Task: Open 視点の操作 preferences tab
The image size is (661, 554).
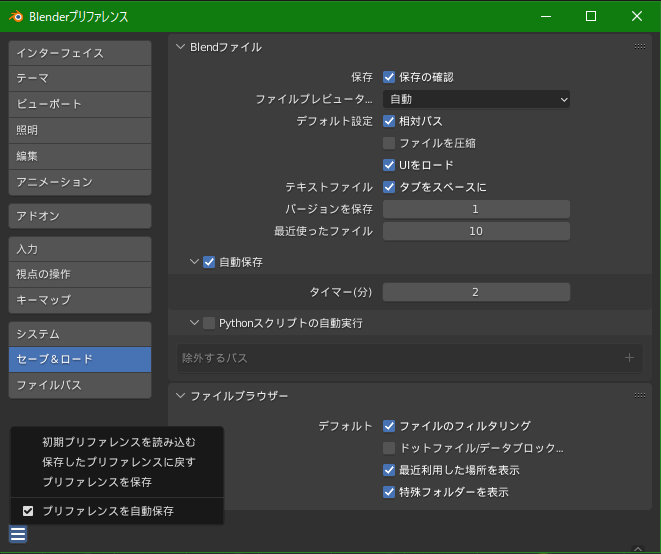Action: pyautogui.click(x=80, y=274)
